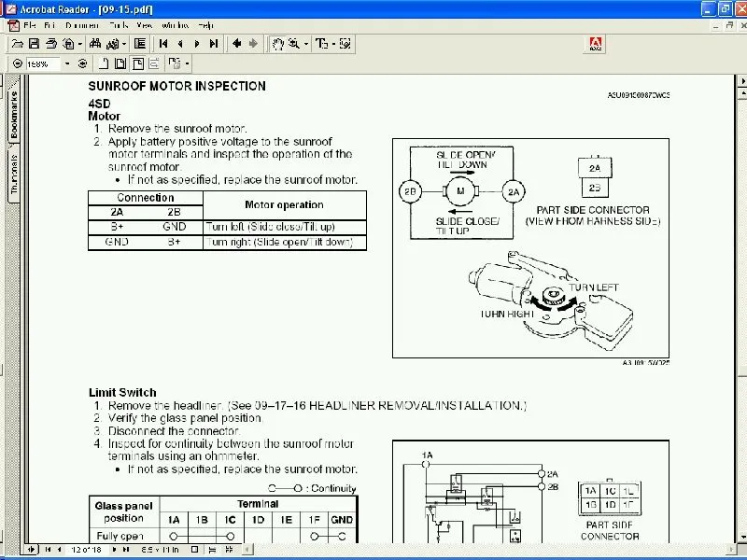This screenshot has width=747, height=560.
Task: Open the Find dialog using the binoculars icon
Action: (x=95, y=44)
